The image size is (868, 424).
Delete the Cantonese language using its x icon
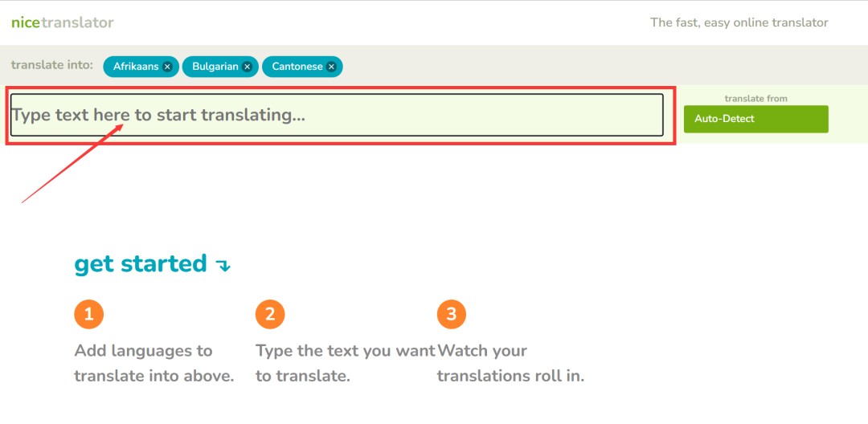click(x=331, y=67)
